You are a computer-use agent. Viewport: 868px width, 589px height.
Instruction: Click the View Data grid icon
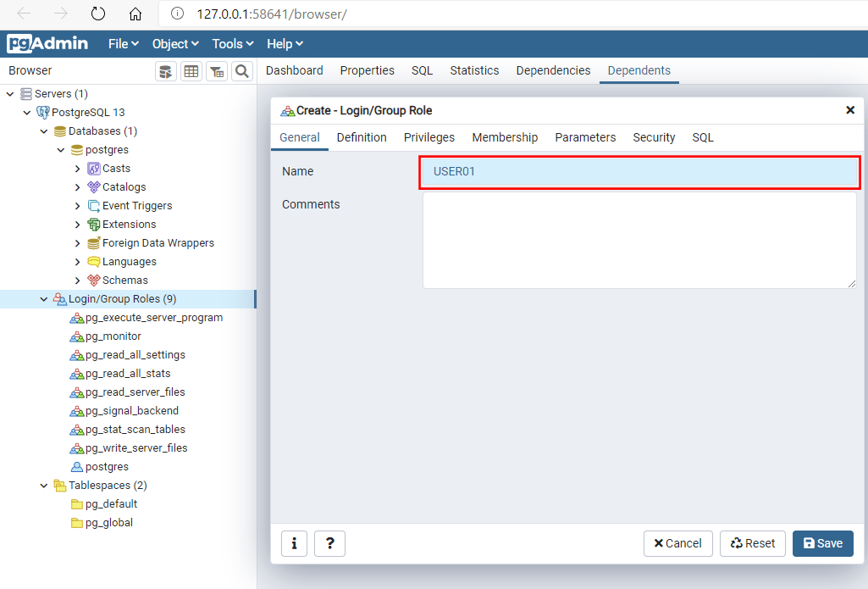pyautogui.click(x=191, y=71)
